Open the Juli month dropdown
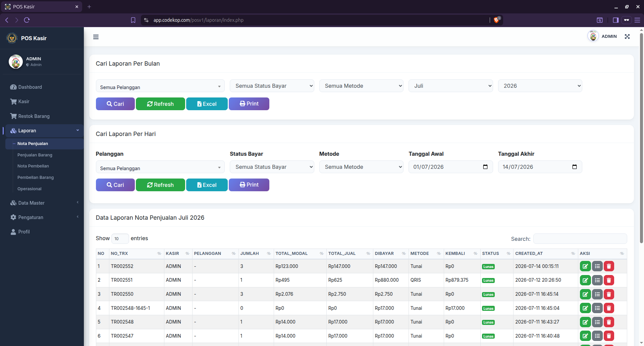This screenshot has width=644, height=346. coord(450,86)
